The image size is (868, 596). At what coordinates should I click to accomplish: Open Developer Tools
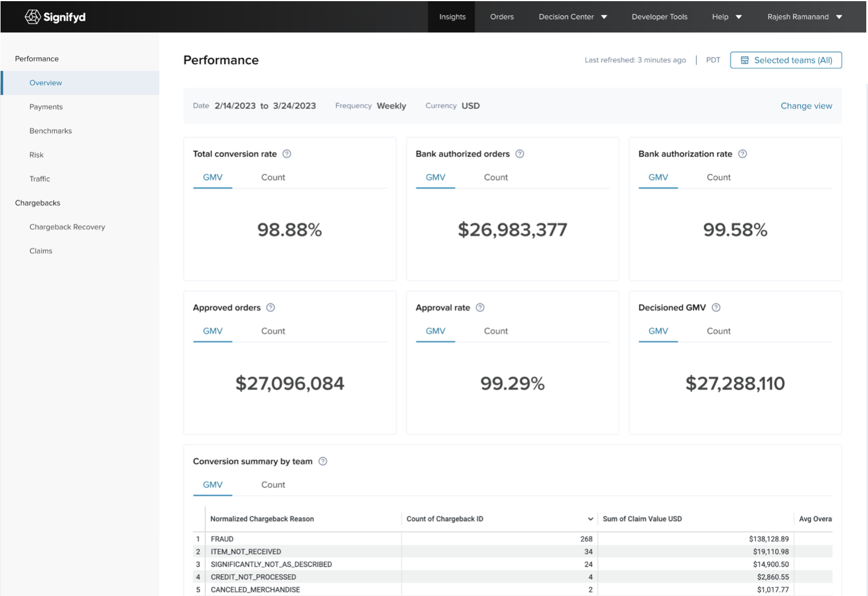659,17
